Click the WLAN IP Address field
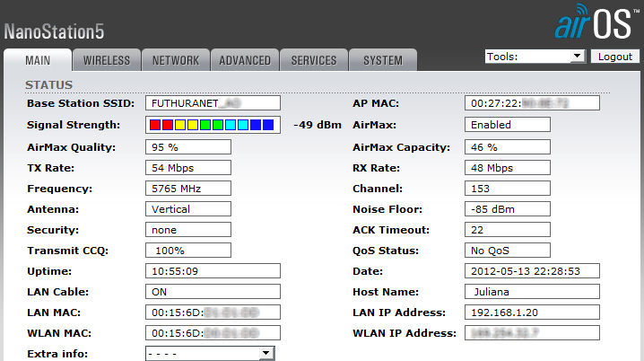Screen dimensions: 644x361 tap(532, 332)
